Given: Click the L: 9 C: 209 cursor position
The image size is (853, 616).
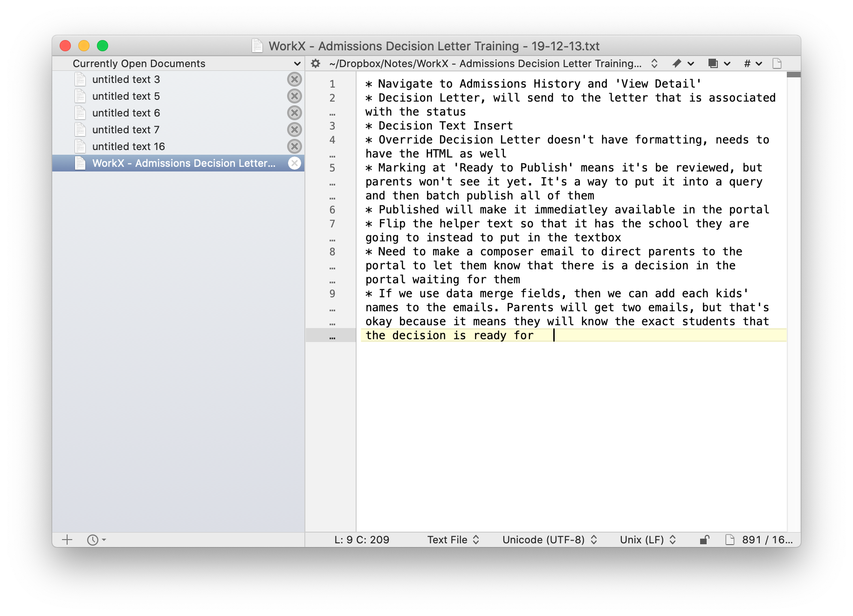Looking at the screenshot, I should point(362,540).
